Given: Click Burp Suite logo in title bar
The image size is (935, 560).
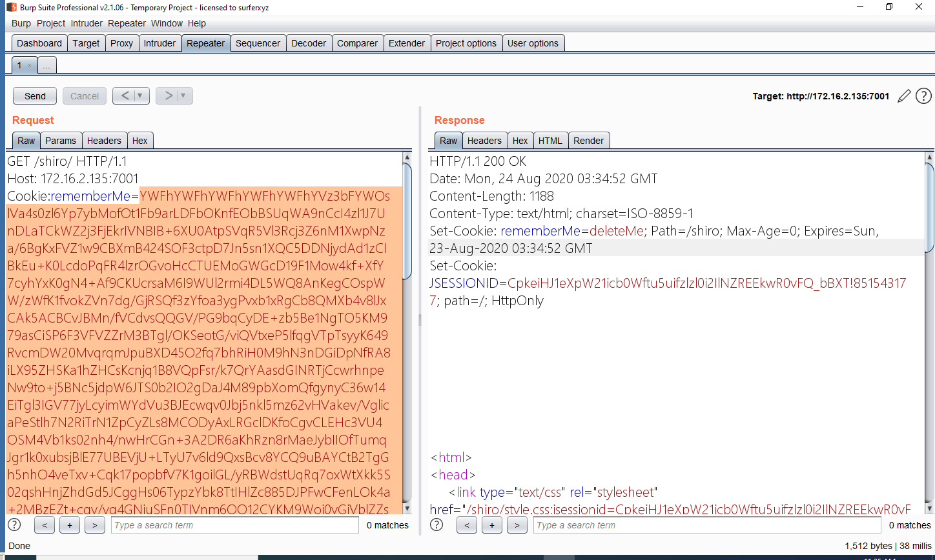Looking at the screenshot, I should pos(12,6).
